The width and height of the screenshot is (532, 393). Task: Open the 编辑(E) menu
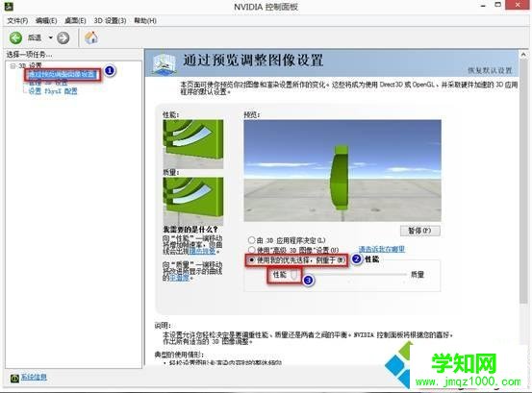(x=46, y=21)
